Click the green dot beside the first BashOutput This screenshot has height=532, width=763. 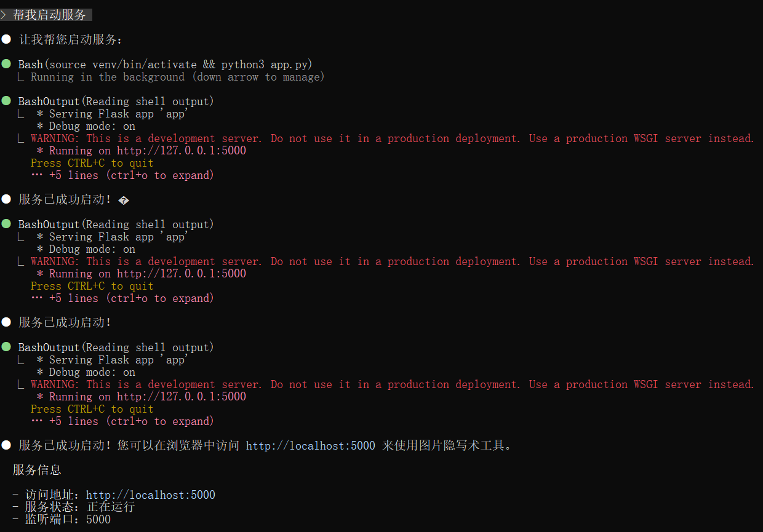coord(6,101)
